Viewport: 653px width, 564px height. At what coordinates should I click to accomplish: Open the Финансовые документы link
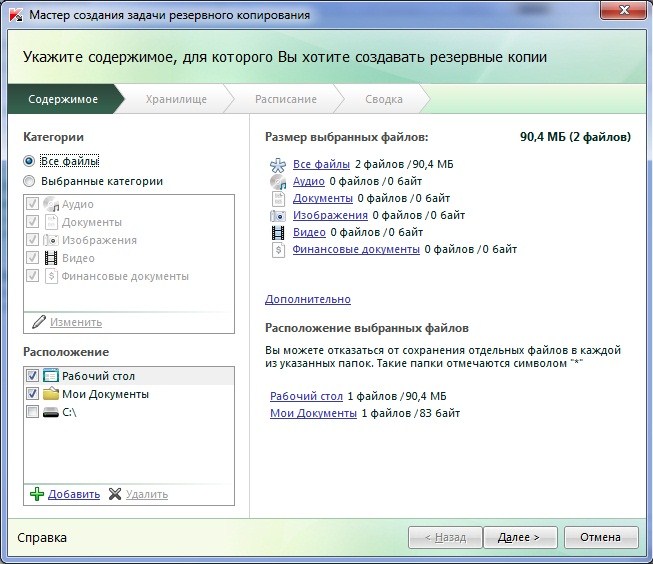tap(356, 250)
